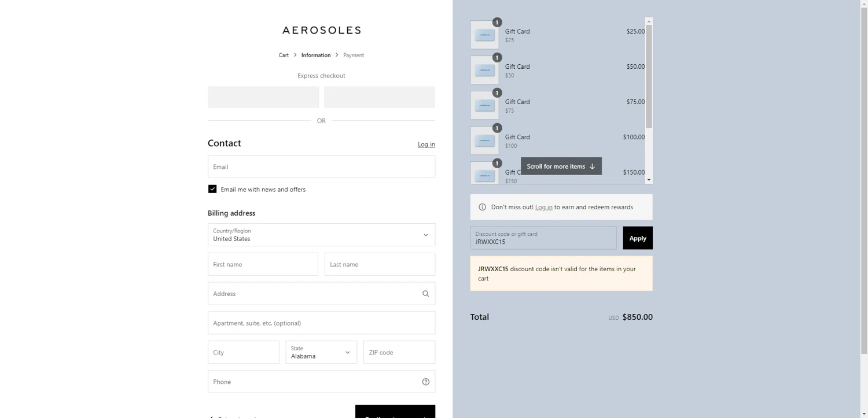Image resolution: width=868 pixels, height=418 pixels.
Task: Click the cart list scroll up arrow
Action: pos(649,21)
